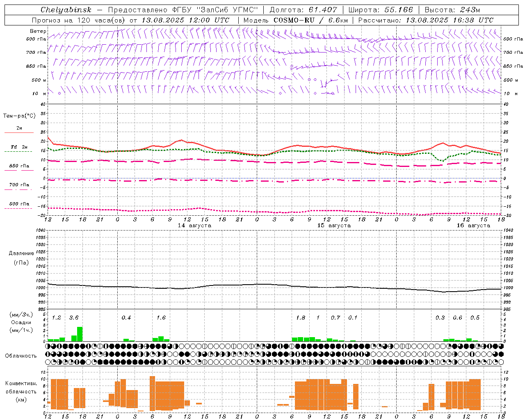Click the '0.7' precipitation total value
The width and height of the screenshot is (525, 420).
click(x=336, y=317)
